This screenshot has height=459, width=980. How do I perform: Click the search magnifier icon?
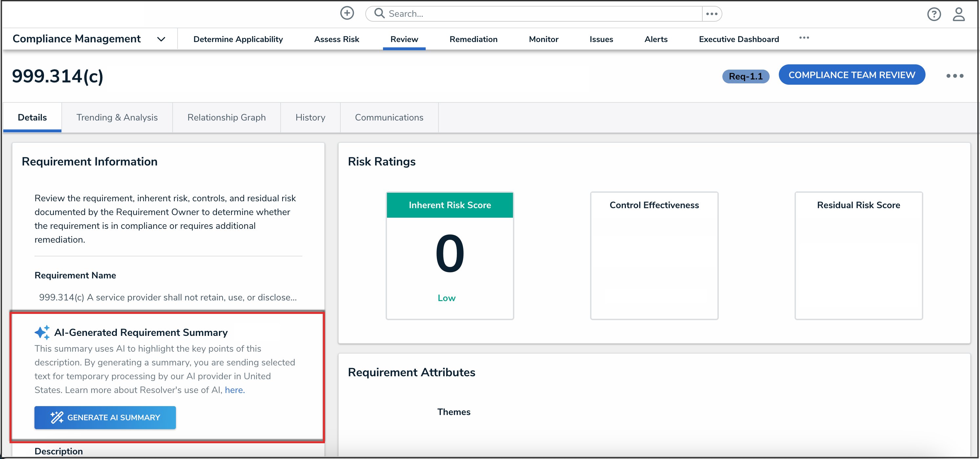coord(379,13)
